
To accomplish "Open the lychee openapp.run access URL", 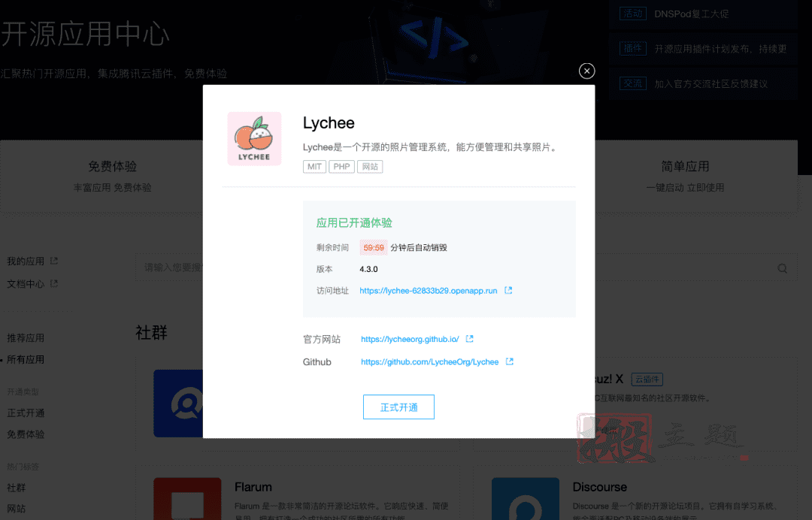I will coord(429,291).
